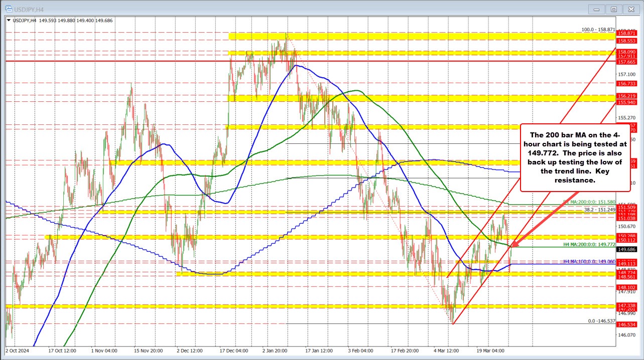This screenshot has width=644, height=360.
Task: Open the OHLC quote dropdown triangle
Action: point(9,20)
